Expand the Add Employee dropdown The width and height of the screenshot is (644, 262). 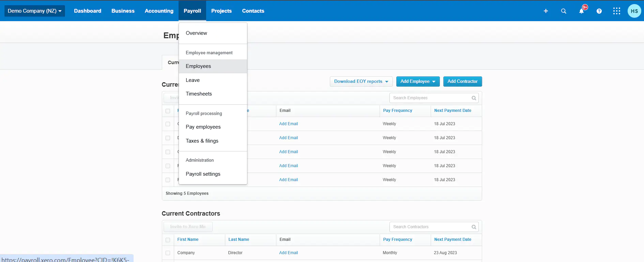point(418,82)
